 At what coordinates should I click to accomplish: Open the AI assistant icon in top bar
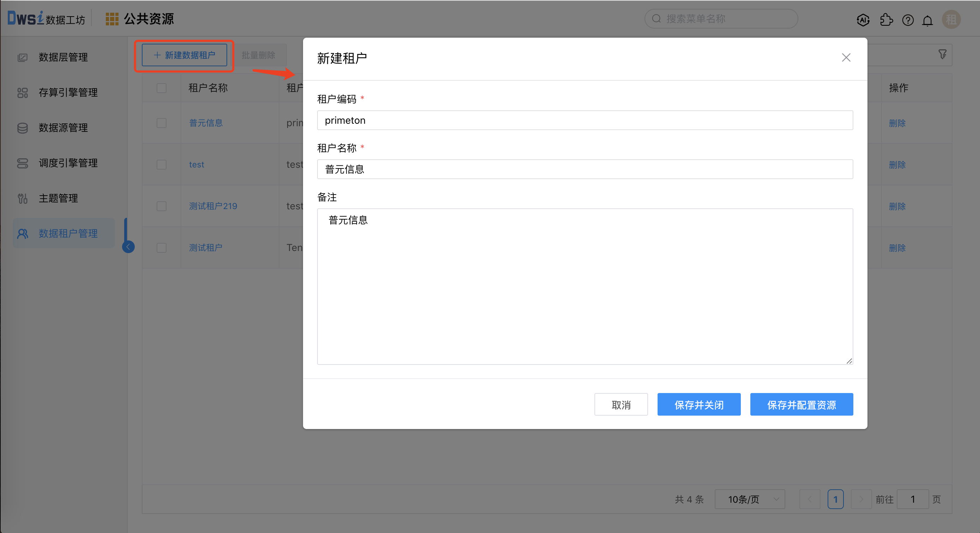pyautogui.click(x=863, y=20)
